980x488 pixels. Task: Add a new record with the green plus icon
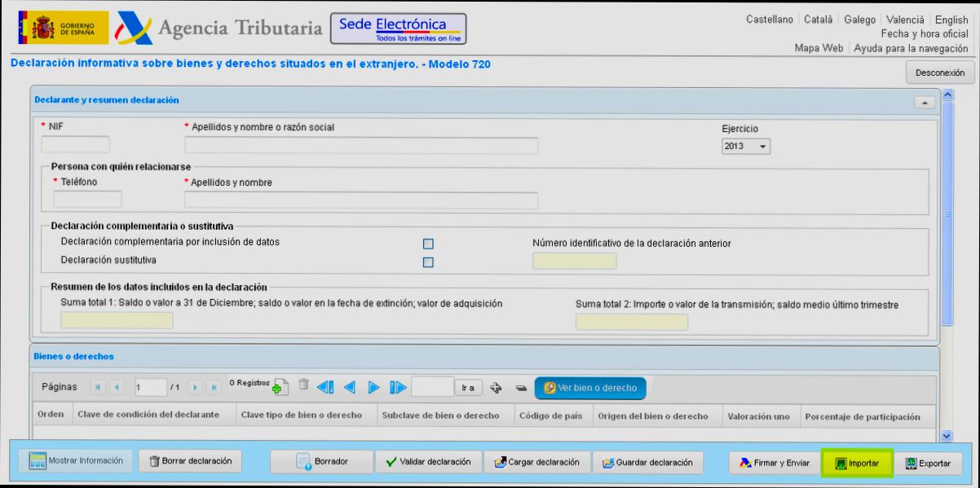click(280, 388)
